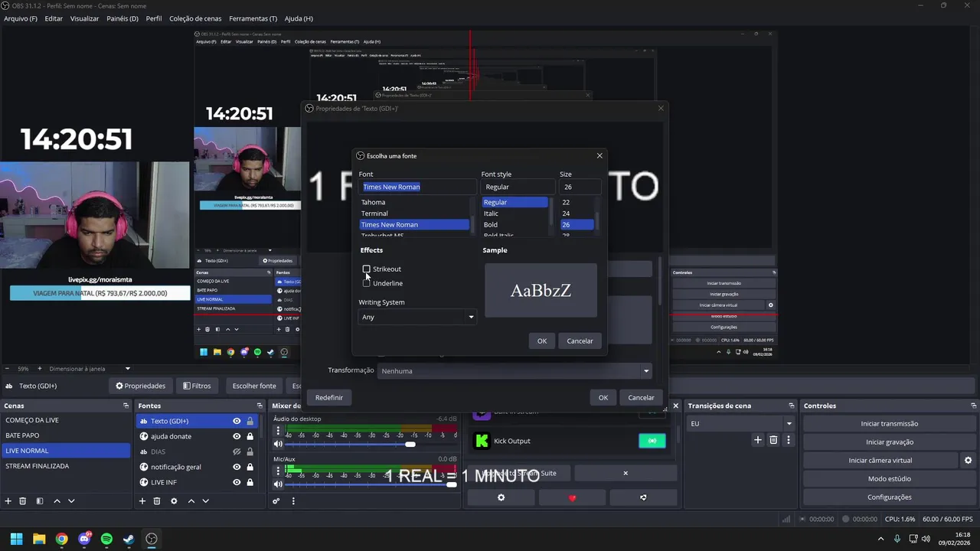This screenshot has width=980, height=551.
Task: Mute the Mic/Aux speaker icon
Action: [x=278, y=484]
